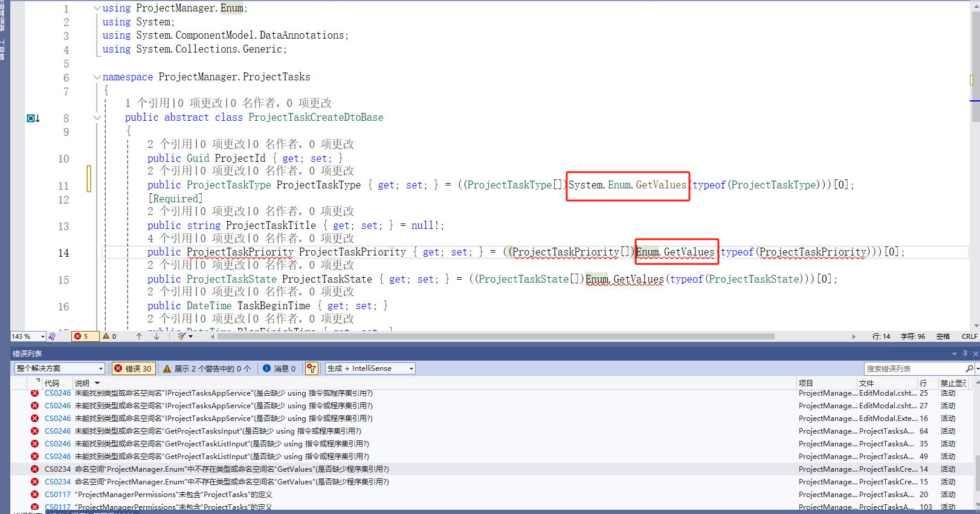Screen dimensions: 980x514
Task: Open the 143 % zoom level dropdown
Action: (x=42, y=336)
